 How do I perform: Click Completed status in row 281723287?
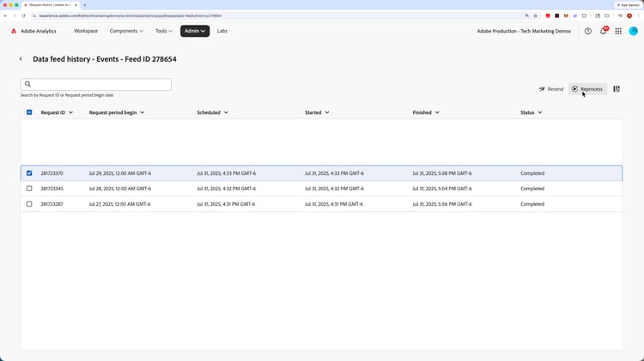(x=532, y=204)
